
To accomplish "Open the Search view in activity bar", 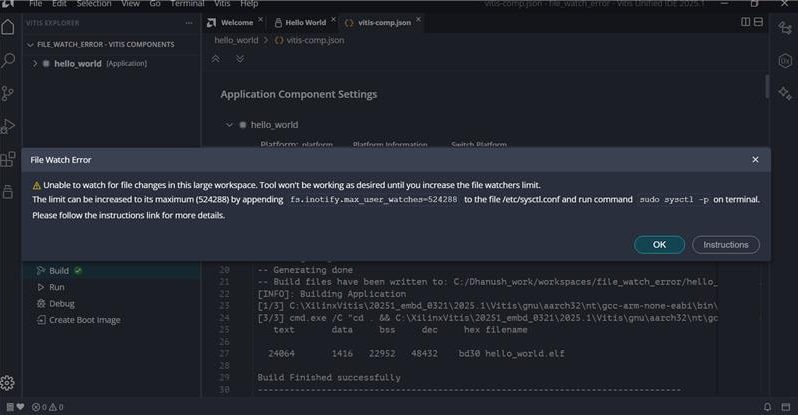I will pyautogui.click(x=9, y=60).
